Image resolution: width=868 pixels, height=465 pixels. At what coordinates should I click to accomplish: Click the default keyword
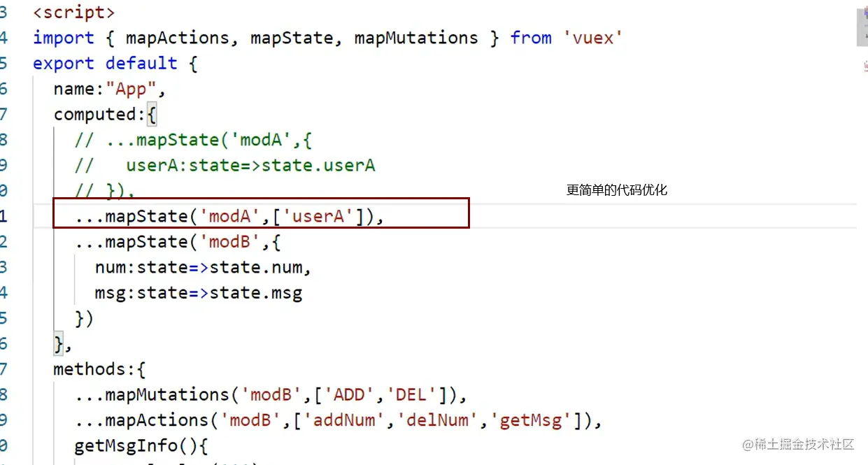[141, 63]
